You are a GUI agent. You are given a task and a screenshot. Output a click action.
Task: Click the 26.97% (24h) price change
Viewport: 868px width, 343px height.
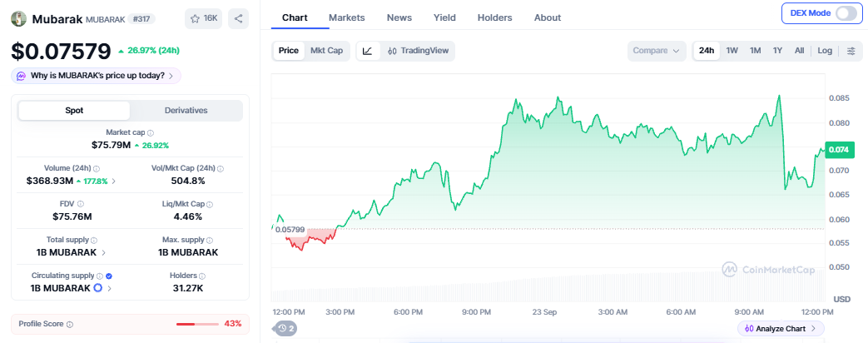tap(148, 51)
